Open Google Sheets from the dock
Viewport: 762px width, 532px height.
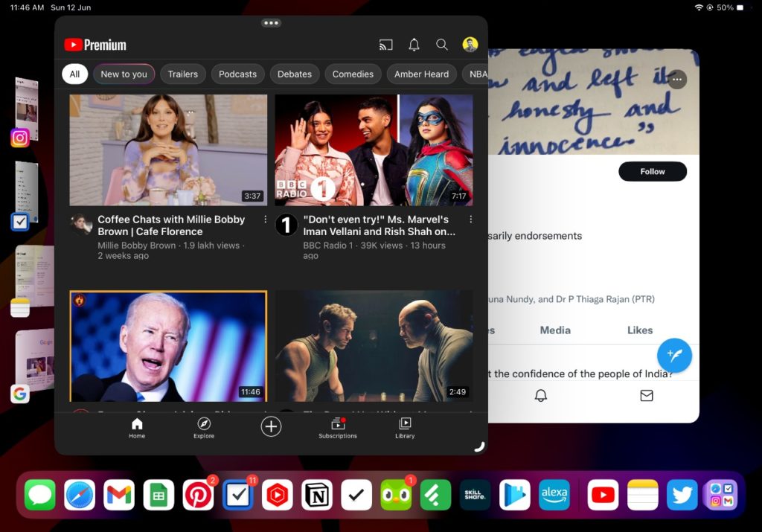[x=159, y=495]
